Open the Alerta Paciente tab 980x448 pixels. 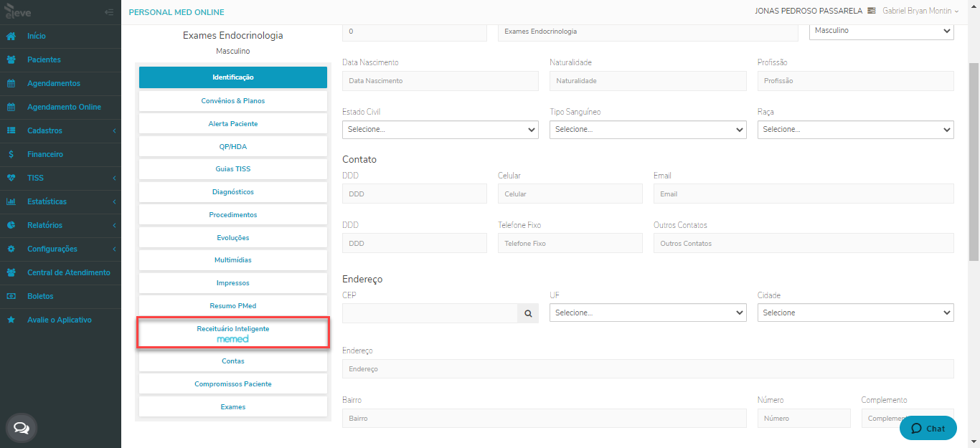tap(233, 124)
